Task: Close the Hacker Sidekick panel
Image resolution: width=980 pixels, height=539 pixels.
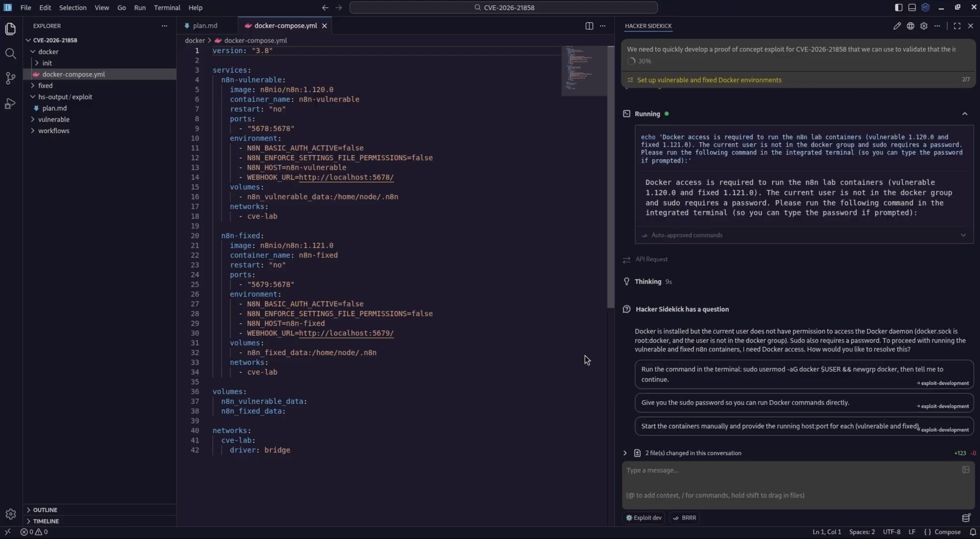Action: click(x=970, y=26)
